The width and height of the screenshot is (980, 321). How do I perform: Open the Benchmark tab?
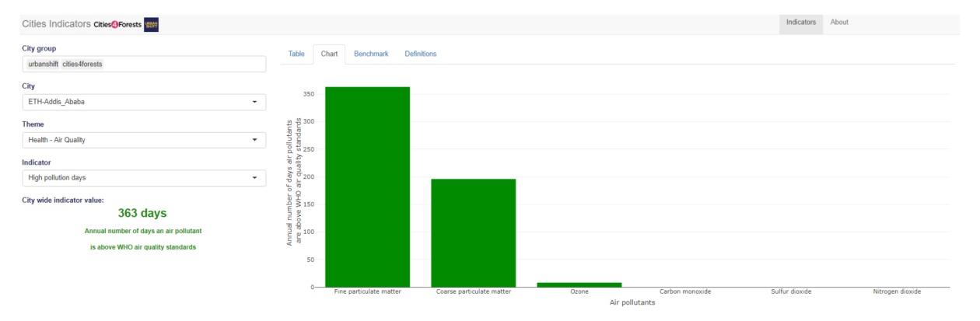[x=371, y=54]
